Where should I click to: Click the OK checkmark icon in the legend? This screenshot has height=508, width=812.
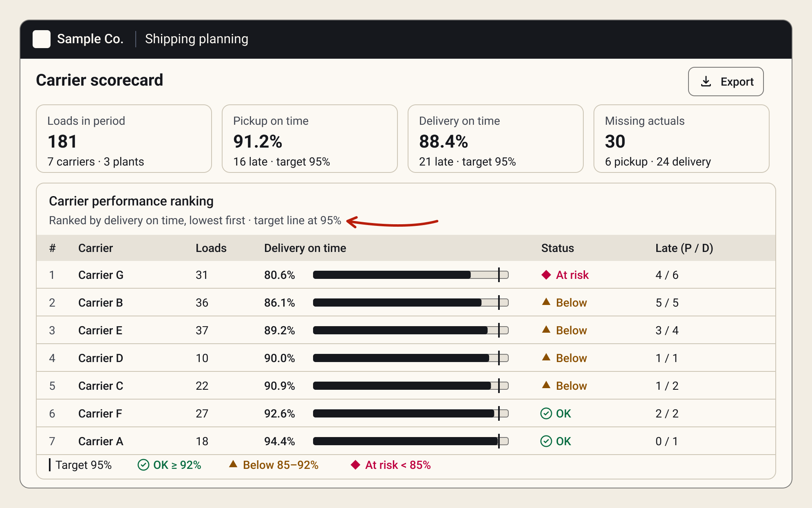point(143,465)
